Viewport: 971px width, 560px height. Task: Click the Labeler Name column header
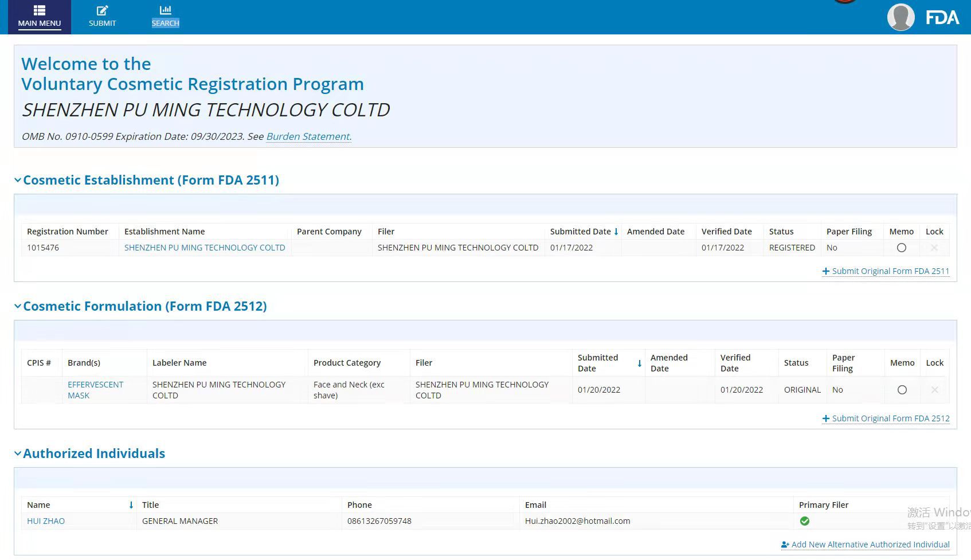tap(179, 363)
